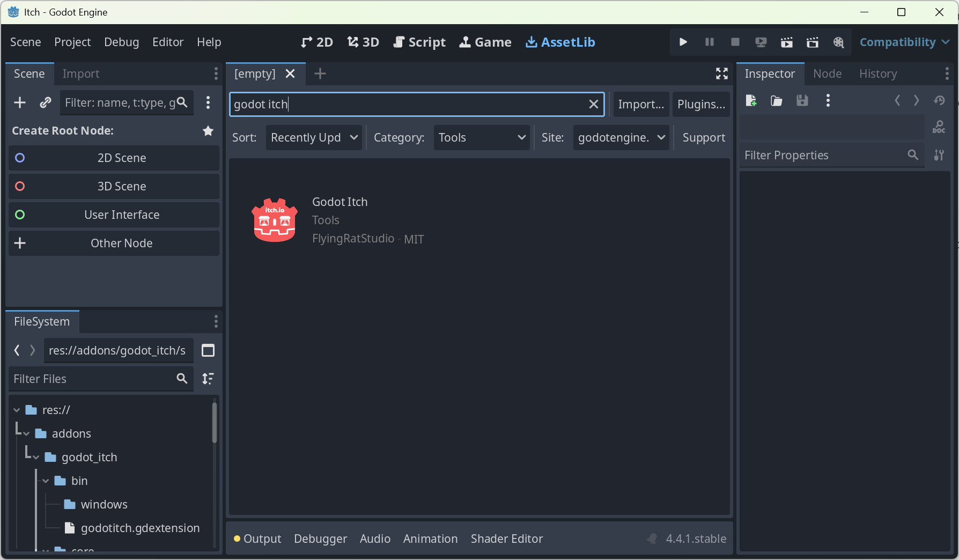Run the project with the Play button

coord(683,42)
